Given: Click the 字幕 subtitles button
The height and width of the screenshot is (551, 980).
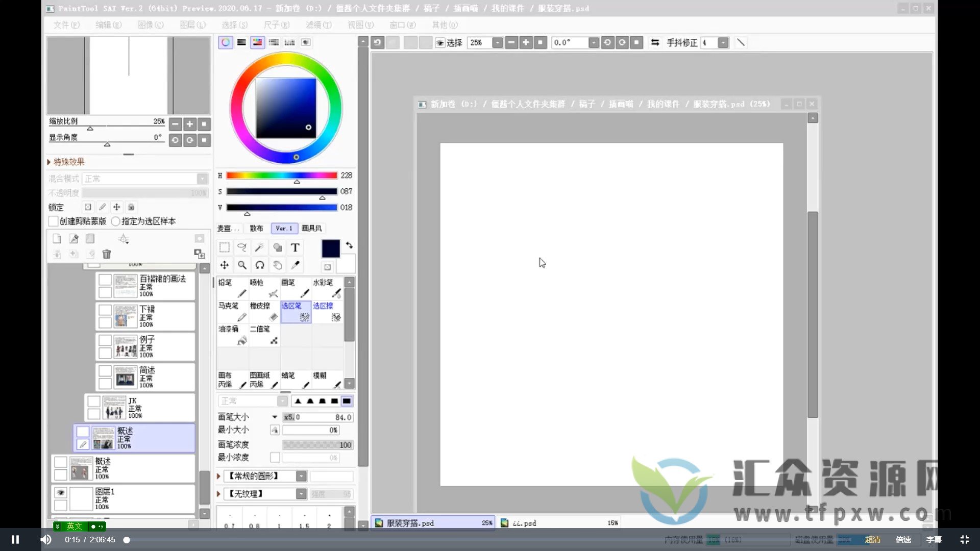Looking at the screenshot, I should [934, 540].
